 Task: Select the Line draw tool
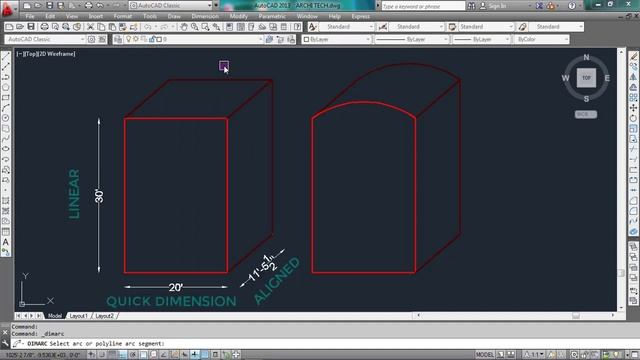pyautogui.click(x=6, y=56)
